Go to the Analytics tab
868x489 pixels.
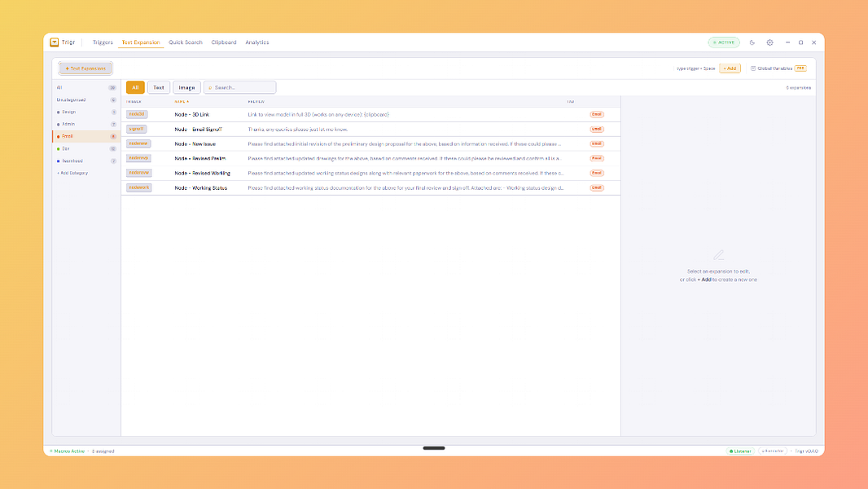pos(256,42)
